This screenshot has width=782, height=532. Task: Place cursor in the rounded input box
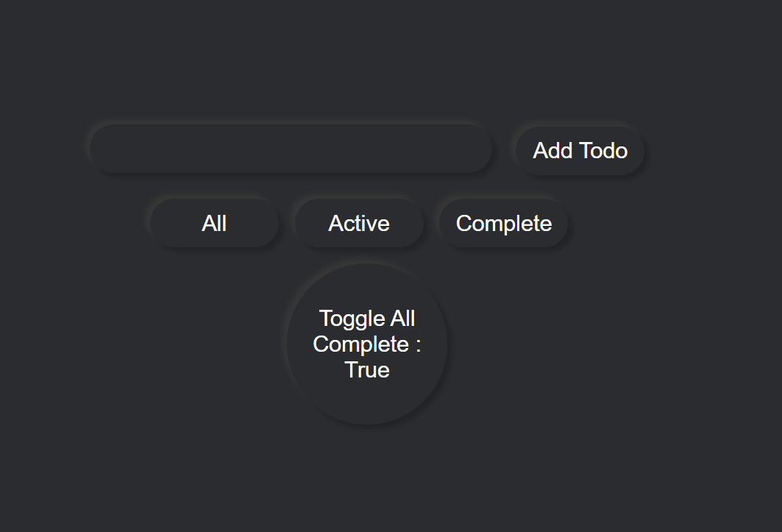291,149
